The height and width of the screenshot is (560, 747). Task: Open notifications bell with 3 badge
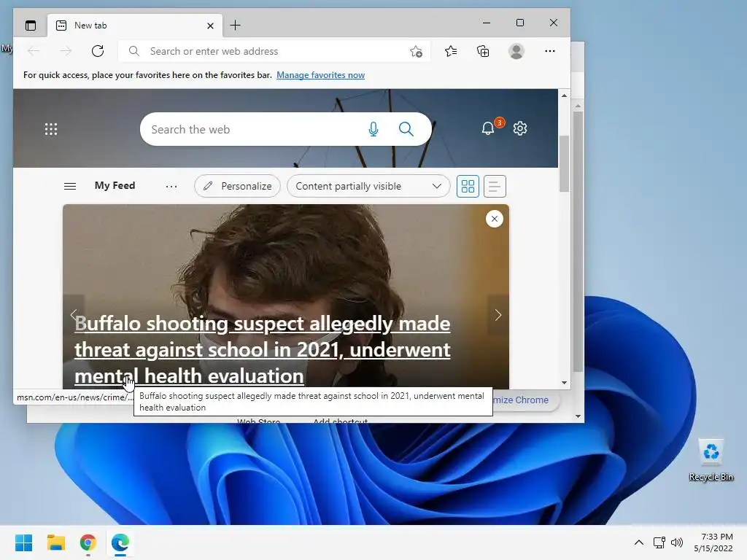tap(488, 128)
